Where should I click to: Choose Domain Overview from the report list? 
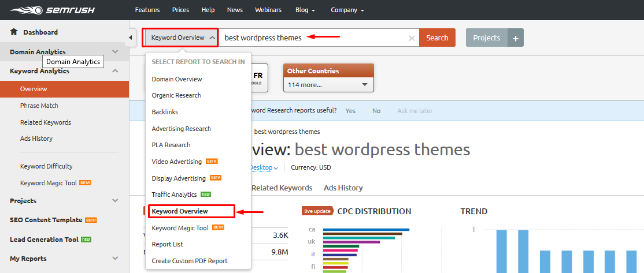coord(177,78)
